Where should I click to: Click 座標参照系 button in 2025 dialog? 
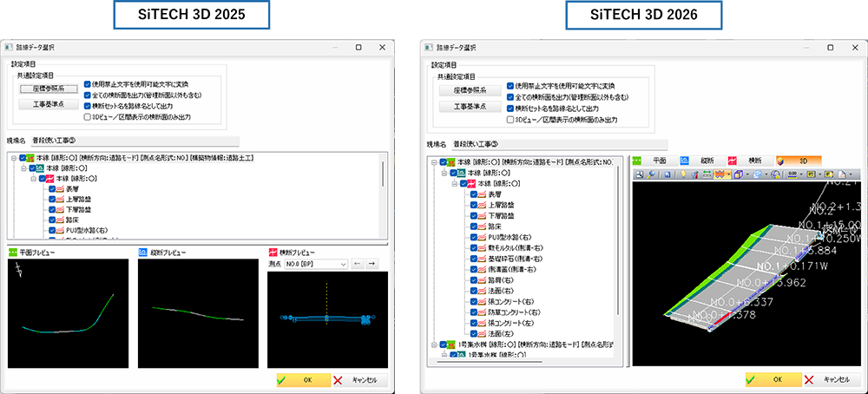click(x=48, y=88)
